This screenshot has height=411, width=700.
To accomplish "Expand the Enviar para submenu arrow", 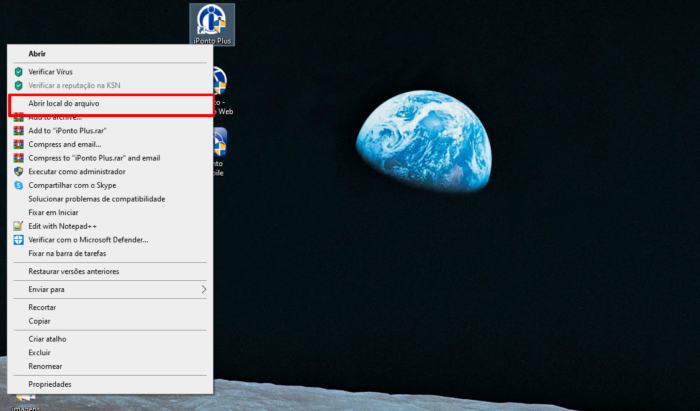I will coord(204,289).
